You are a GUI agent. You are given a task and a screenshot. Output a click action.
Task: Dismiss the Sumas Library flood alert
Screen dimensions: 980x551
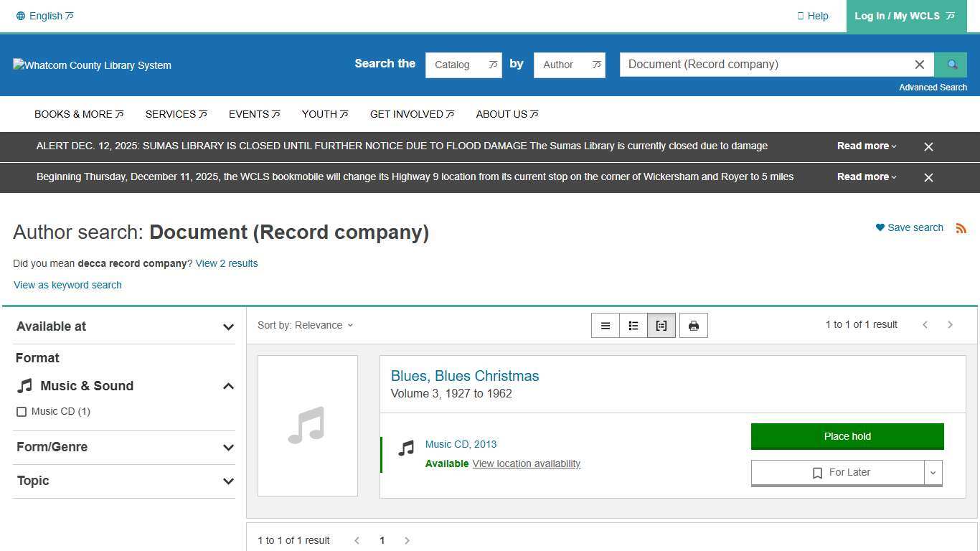coord(928,146)
